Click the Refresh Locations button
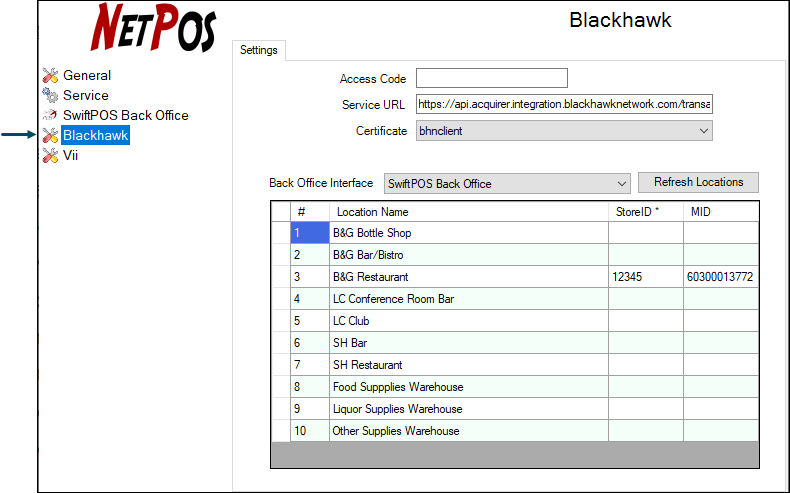Viewport: 790px width, 493px height. [698, 182]
